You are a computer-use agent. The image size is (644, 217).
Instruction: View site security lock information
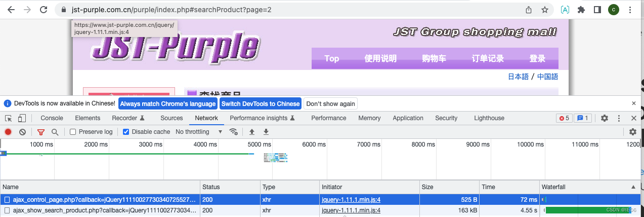[63, 10]
